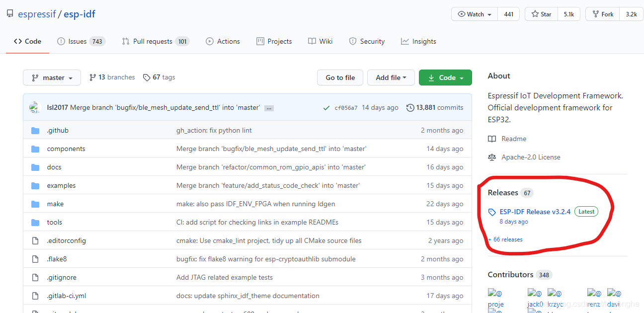This screenshot has height=313, width=644.
Task: Expand the commit message ellipsis button
Action: [269, 108]
